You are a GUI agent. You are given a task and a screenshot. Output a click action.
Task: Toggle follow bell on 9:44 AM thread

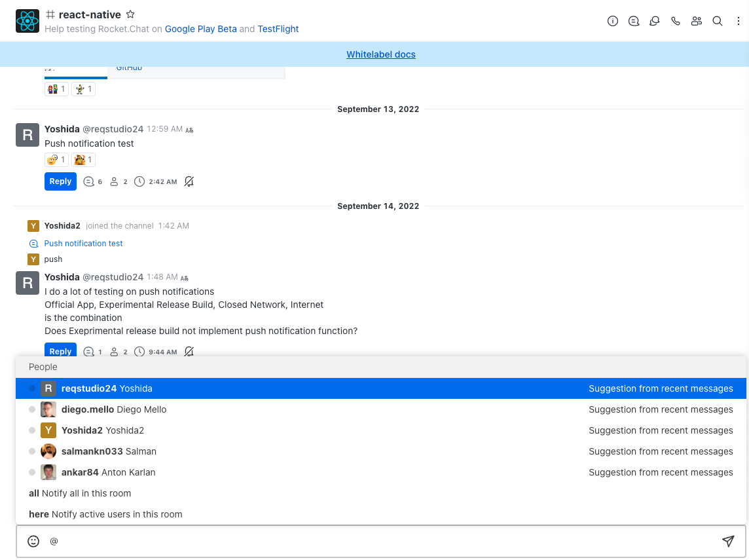tap(189, 352)
